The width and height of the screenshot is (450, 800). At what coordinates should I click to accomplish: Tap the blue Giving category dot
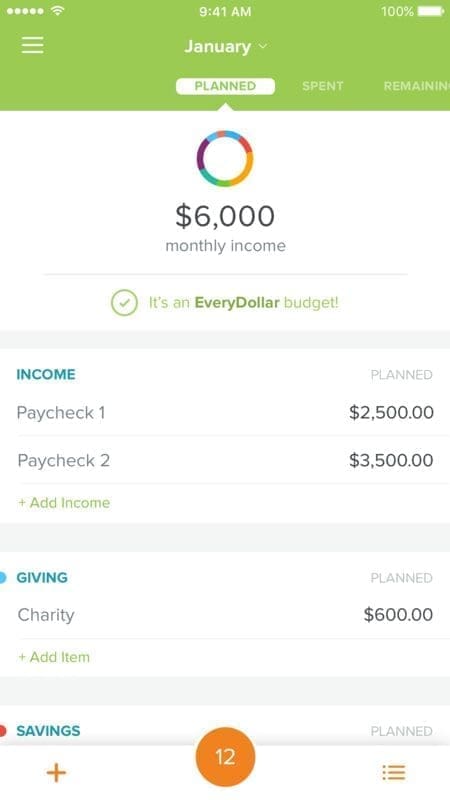pos(3,578)
